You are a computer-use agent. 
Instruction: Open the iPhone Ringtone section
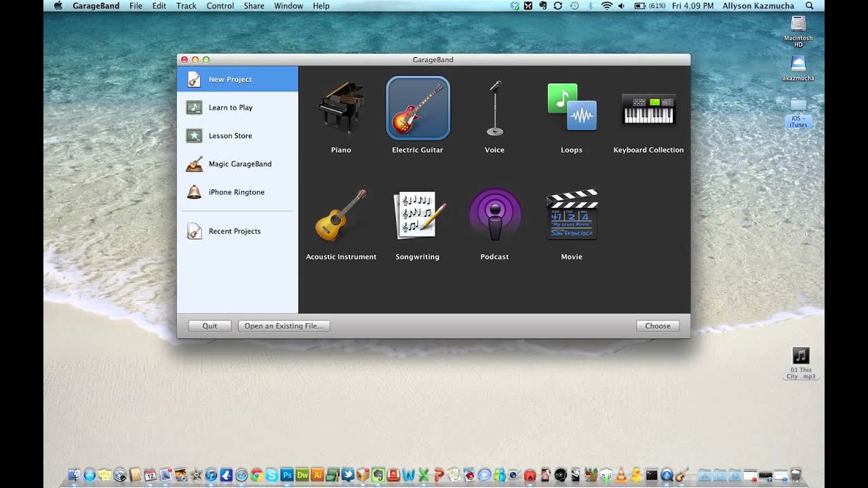pos(237,192)
